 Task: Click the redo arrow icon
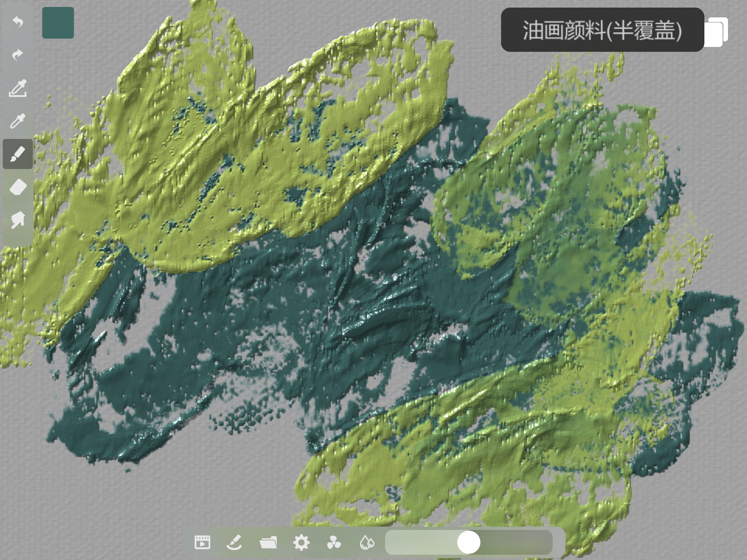[x=18, y=55]
